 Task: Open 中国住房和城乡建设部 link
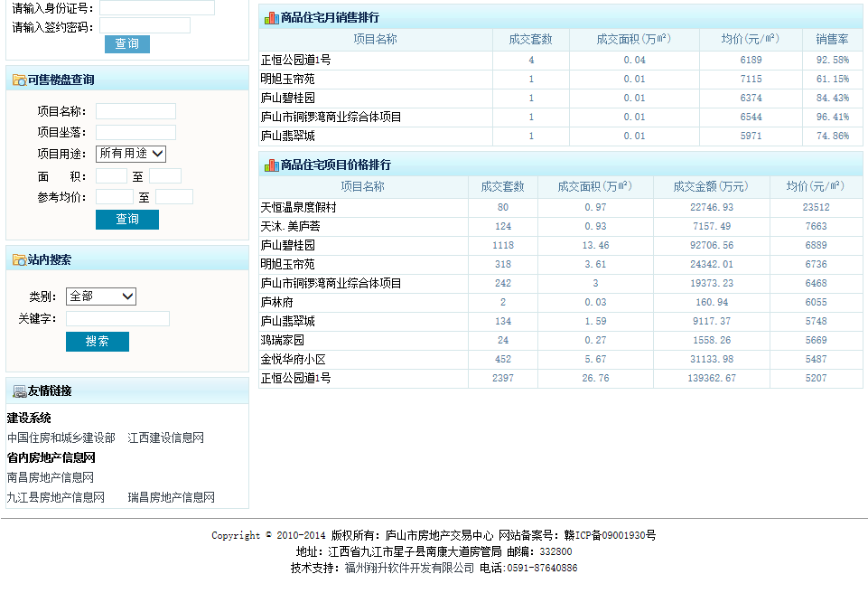point(61,438)
